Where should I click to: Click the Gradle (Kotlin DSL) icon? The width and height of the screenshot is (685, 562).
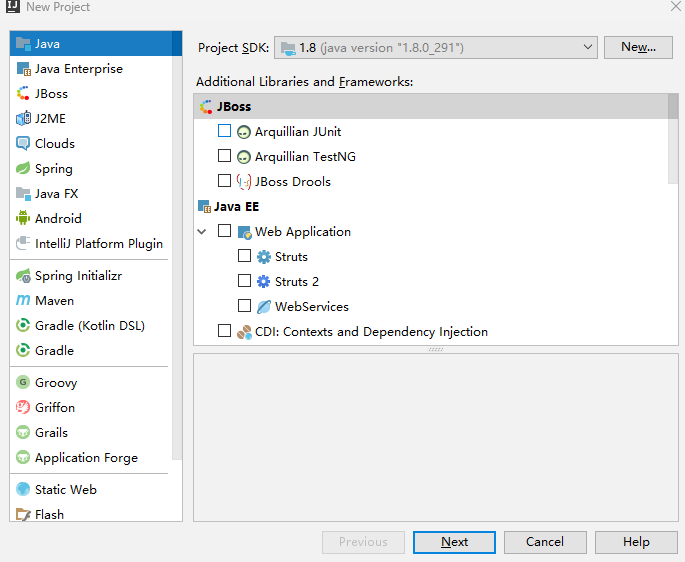point(23,325)
